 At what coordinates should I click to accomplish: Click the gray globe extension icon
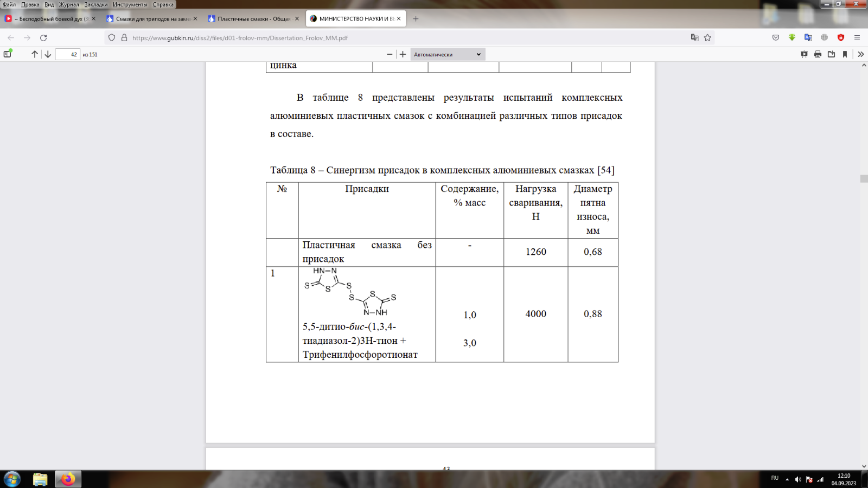(825, 38)
